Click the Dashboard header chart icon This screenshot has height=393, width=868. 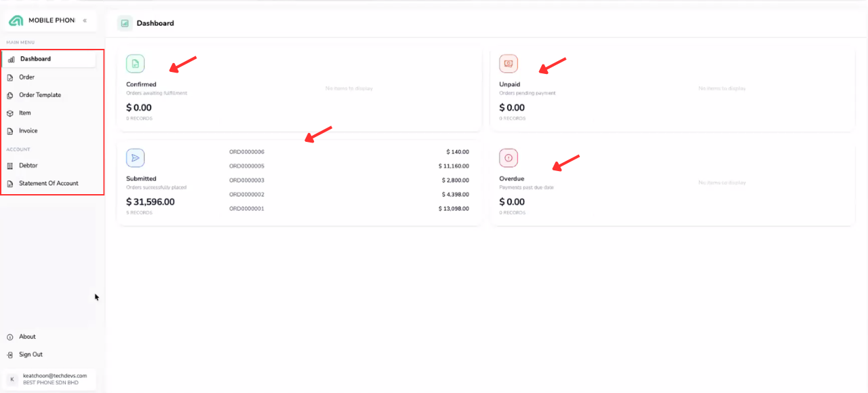coord(125,23)
